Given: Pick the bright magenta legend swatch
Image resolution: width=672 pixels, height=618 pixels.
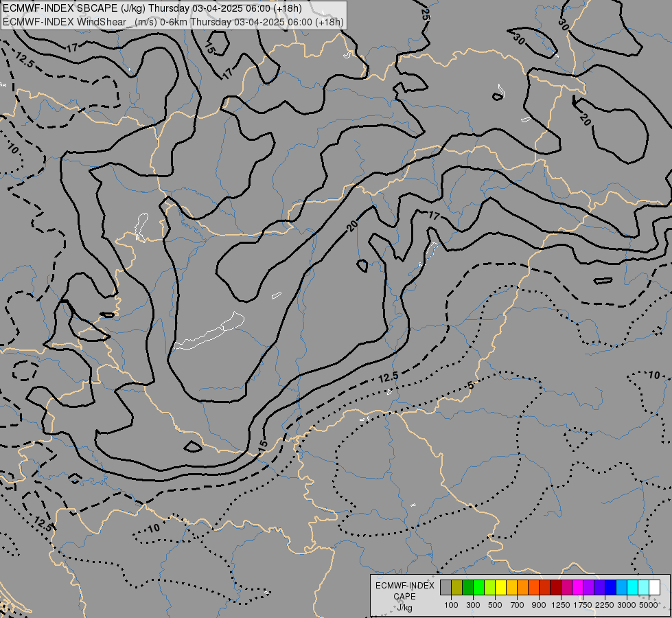Looking at the screenshot, I should (578, 587).
